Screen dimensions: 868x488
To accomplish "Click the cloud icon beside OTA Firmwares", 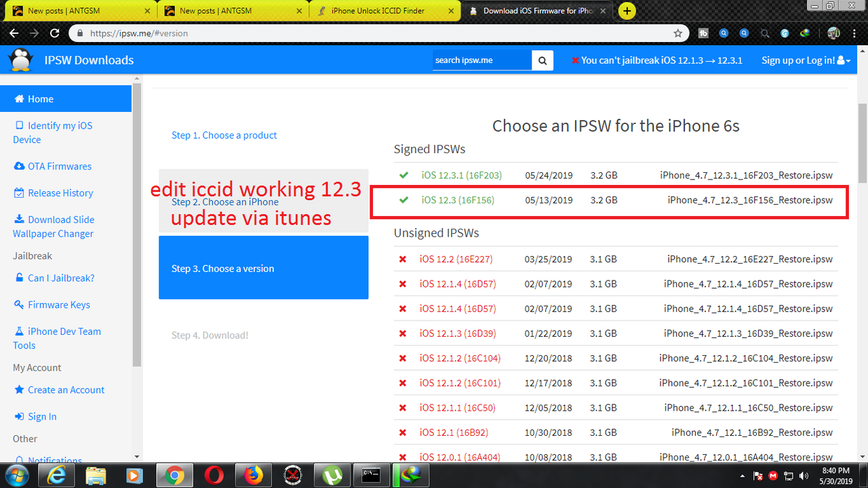I will (19, 166).
